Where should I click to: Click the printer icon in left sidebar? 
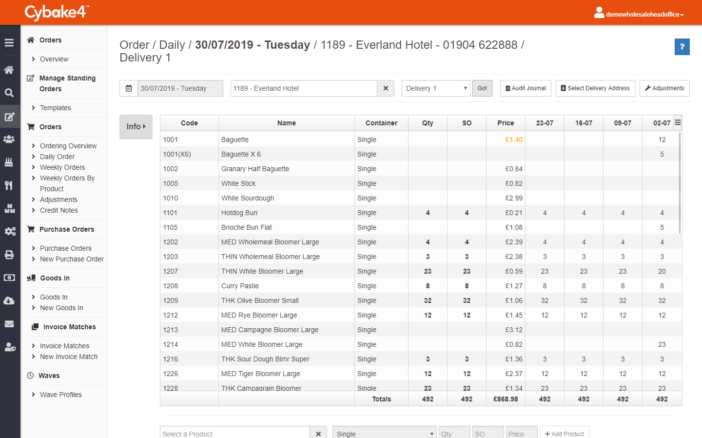coord(9,255)
